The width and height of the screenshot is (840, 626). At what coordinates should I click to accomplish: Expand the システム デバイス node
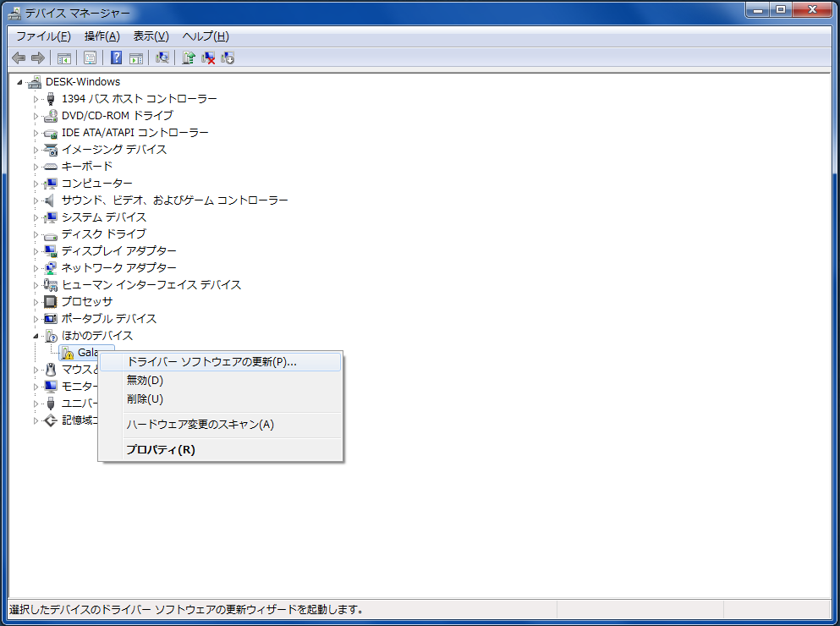(x=36, y=217)
